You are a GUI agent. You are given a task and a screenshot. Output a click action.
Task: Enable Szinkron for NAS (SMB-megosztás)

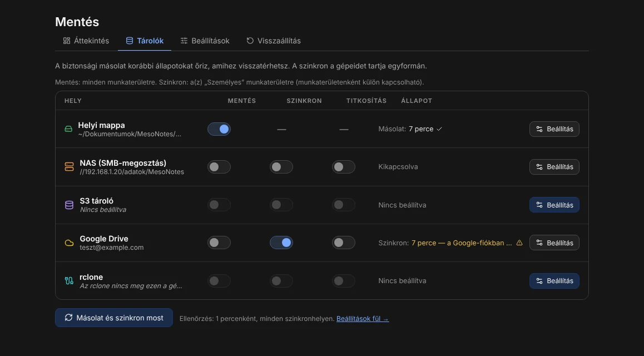pyautogui.click(x=281, y=167)
